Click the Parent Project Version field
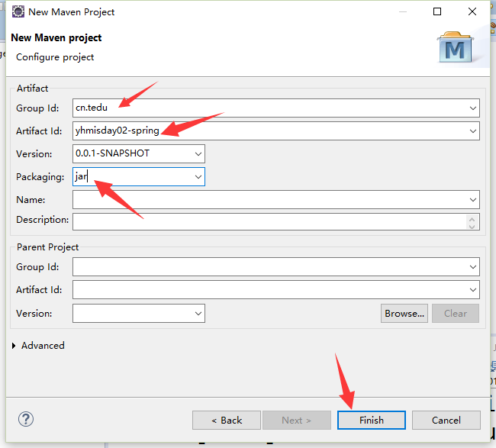The height and width of the screenshot is (448, 496). pos(139,314)
